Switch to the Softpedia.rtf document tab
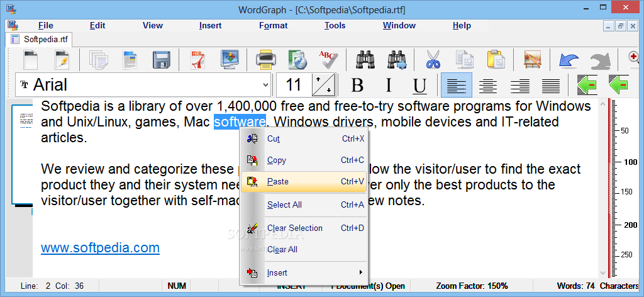The width and height of the screenshot is (644, 297). (x=40, y=40)
